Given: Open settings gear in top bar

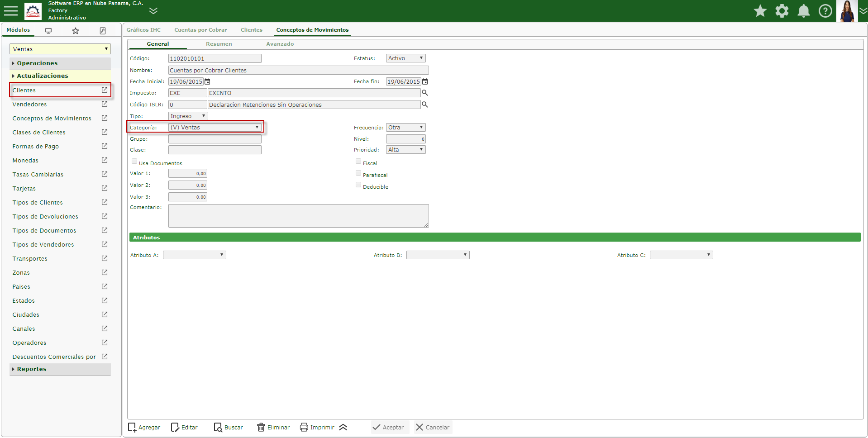Looking at the screenshot, I should pyautogui.click(x=782, y=11).
